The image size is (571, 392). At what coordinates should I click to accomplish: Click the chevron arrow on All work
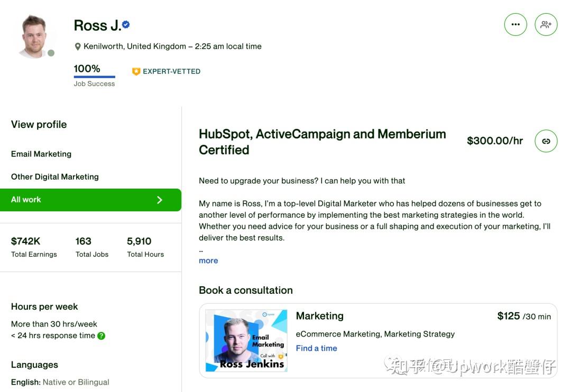(160, 200)
